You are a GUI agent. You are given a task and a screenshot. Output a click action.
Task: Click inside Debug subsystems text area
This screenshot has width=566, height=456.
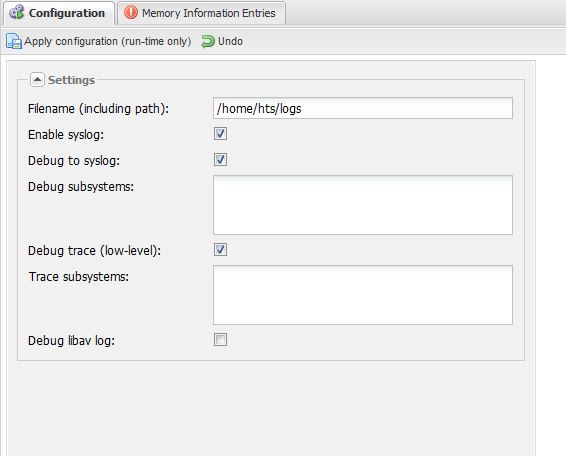pyautogui.click(x=363, y=205)
